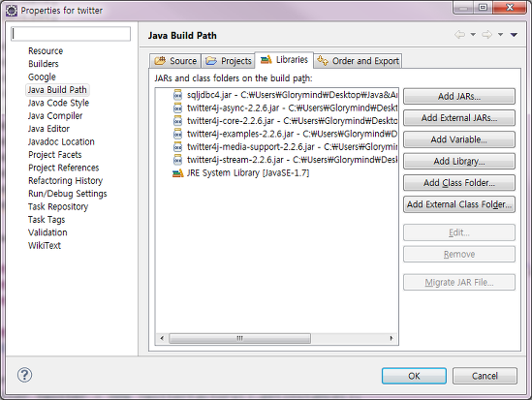Click the Remove button

tap(459, 254)
